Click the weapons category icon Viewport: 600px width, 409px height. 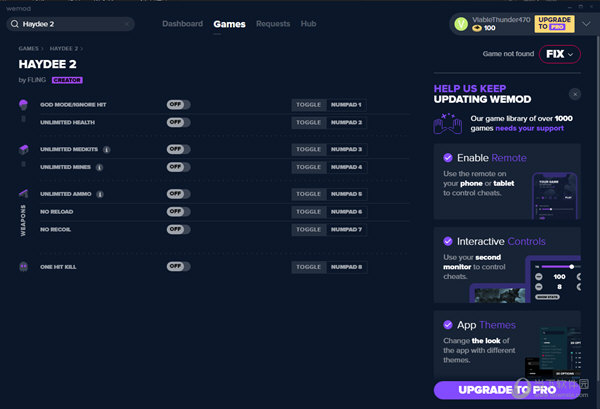[x=23, y=194]
